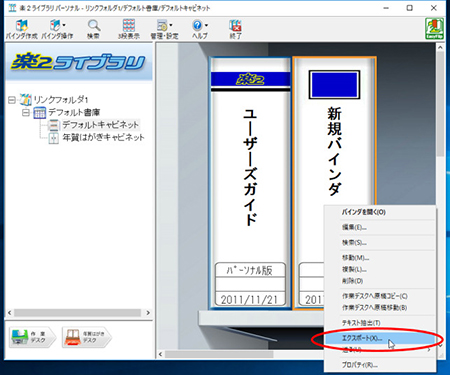Click the application icon in the title bar
The width and height of the screenshot is (450, 375).
coord(12,8)
